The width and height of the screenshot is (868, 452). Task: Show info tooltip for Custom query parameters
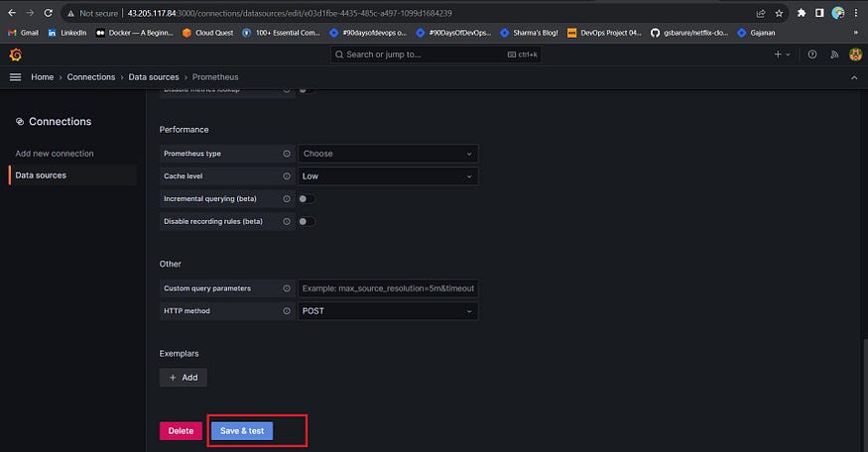click(x=287, y=288)
